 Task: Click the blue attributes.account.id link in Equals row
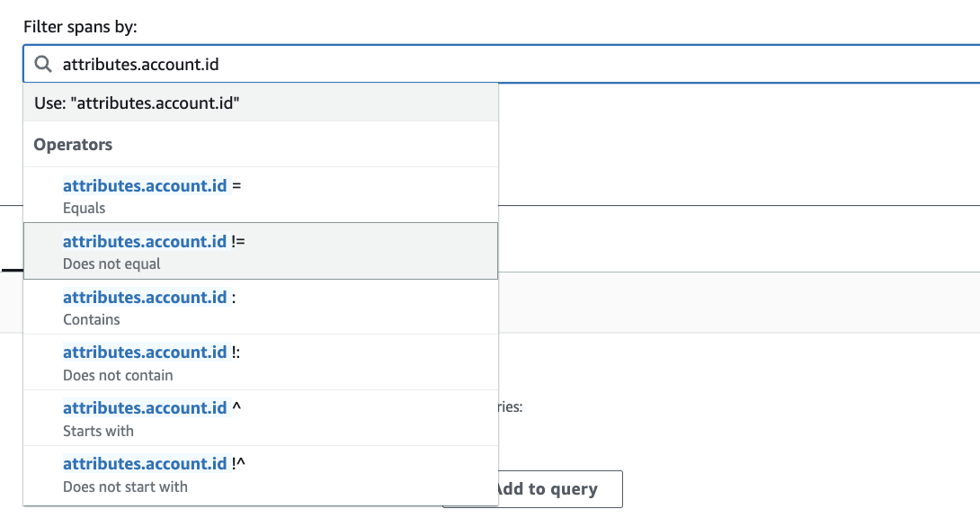point(144,185)
